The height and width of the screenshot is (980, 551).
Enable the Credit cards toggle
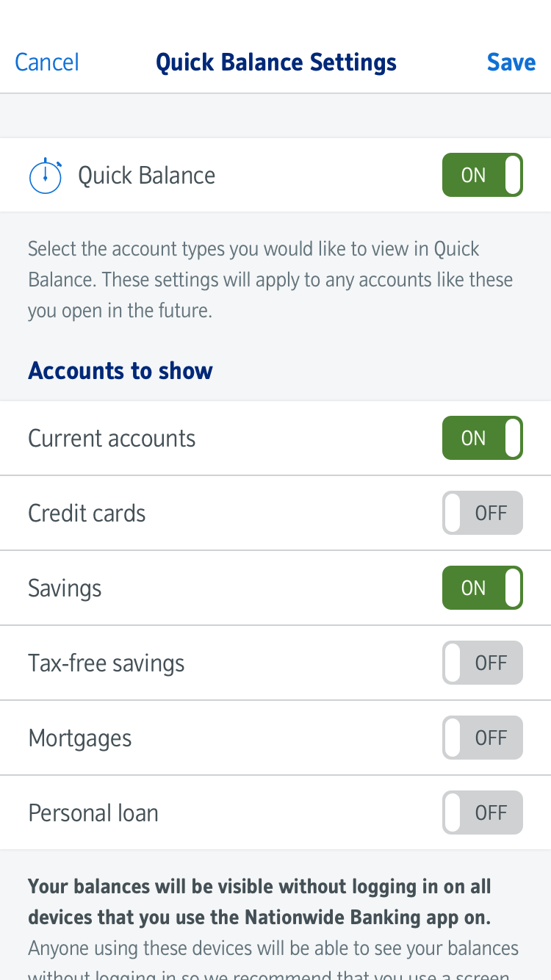(x=482, y=514)
